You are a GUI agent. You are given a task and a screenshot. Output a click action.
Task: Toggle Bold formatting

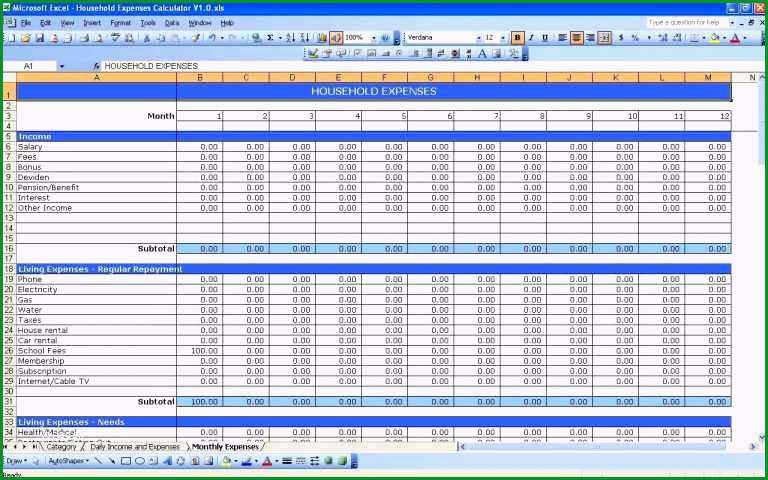pos(517,38)
